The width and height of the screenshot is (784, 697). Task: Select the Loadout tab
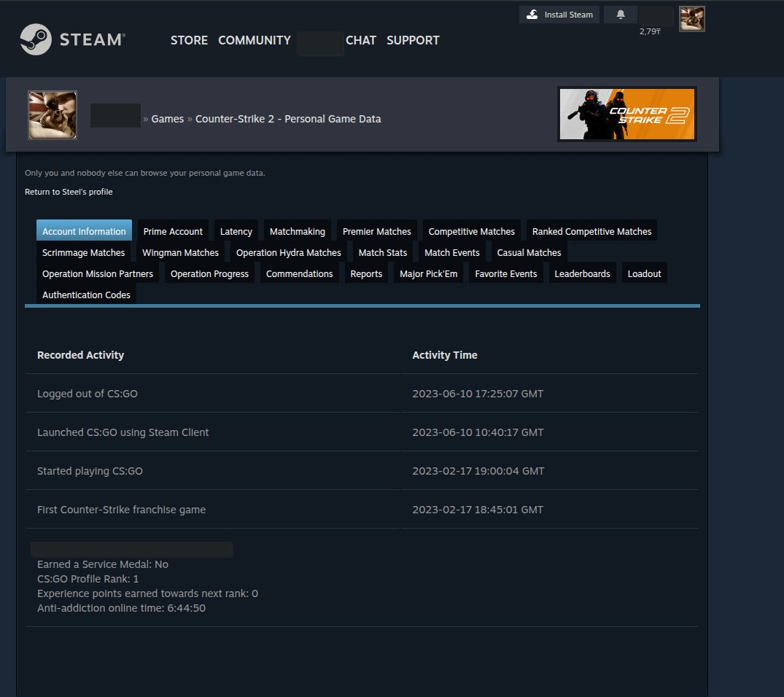coord(644,273)
